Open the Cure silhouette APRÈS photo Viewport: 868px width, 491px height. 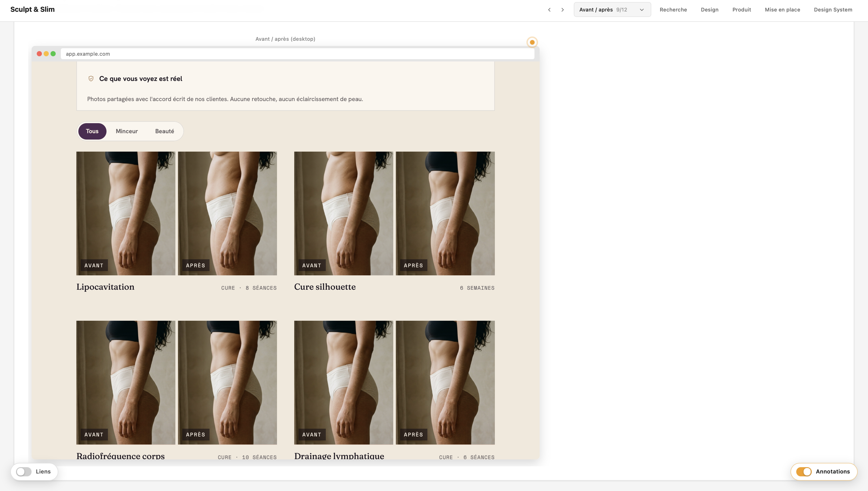445,213
